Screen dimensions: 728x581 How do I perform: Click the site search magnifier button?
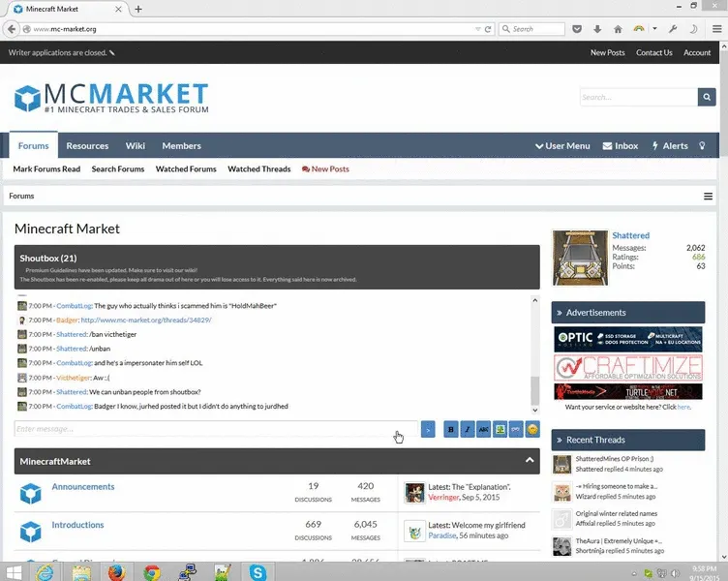point(706,97)
